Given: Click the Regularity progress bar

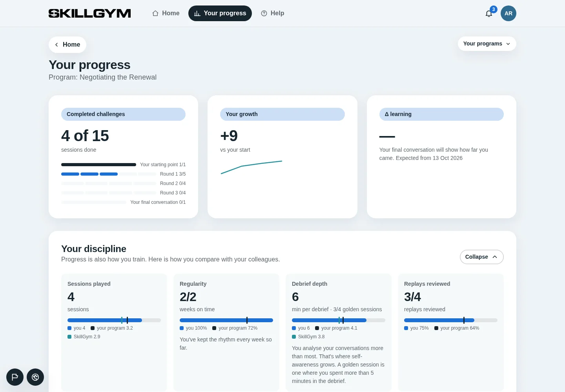Looking at the screenshot, I should 226,320.
